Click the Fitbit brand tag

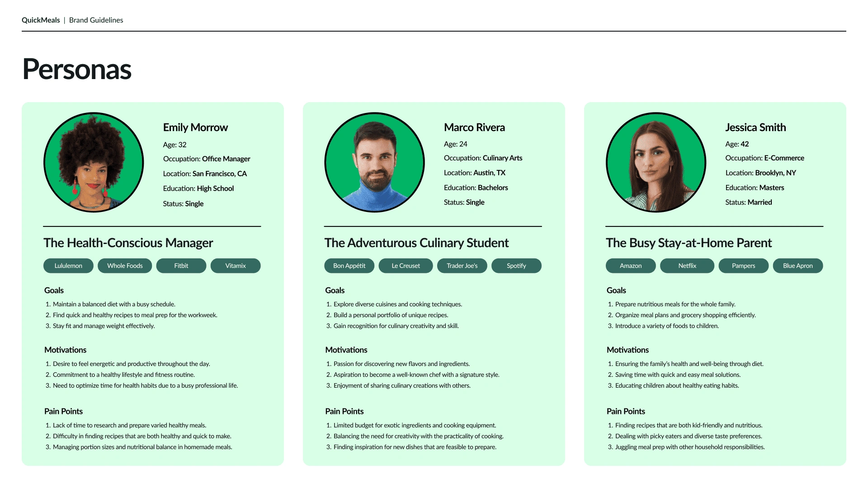tap(181, 266)
